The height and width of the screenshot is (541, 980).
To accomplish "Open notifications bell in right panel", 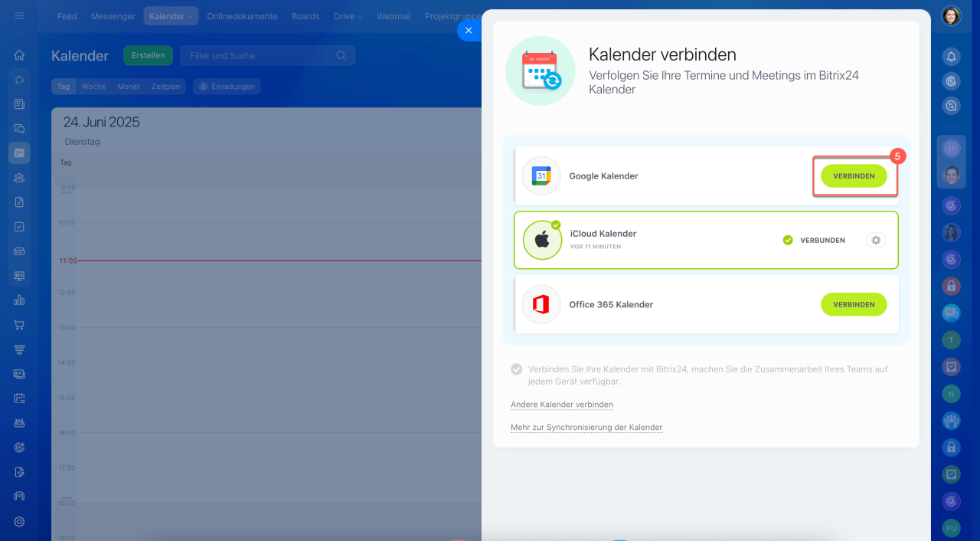I will click(951, 56).
